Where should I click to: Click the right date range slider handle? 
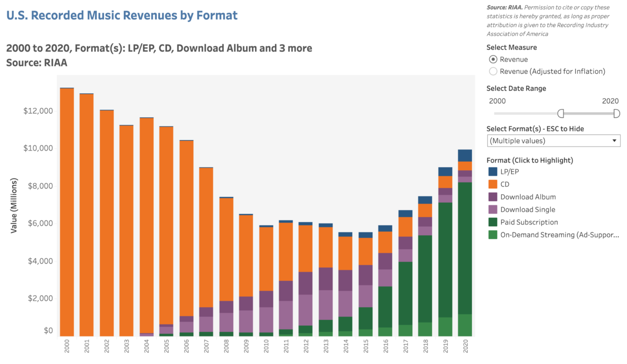(616, 114)
